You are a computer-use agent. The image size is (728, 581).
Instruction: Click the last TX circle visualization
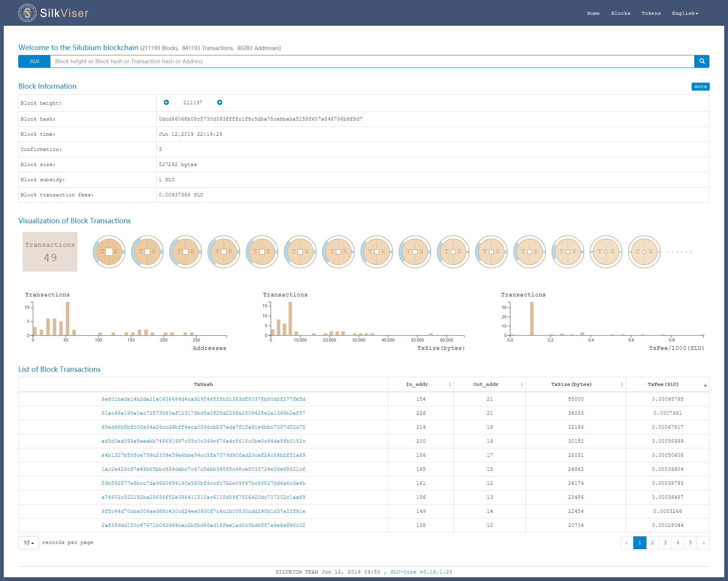(644, 252)
